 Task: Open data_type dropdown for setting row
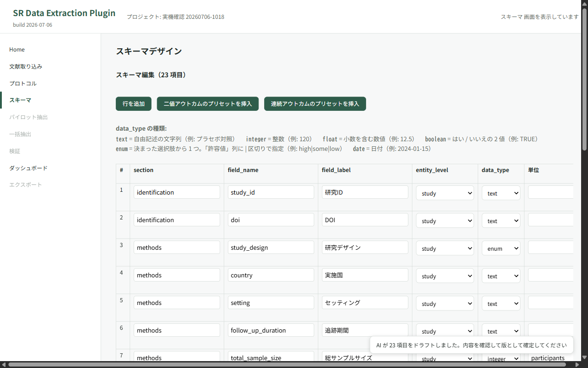pyautogui.click(x=501, y=304)
